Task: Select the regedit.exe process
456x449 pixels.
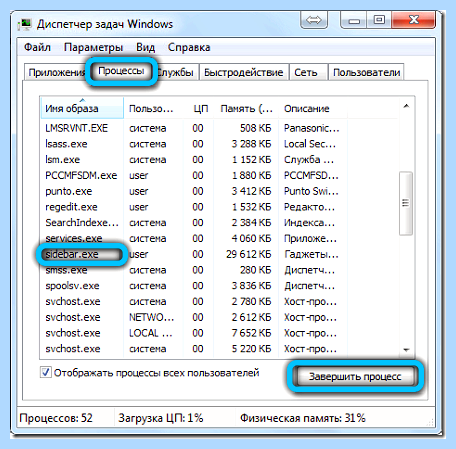Action: [x=71, y=207]
